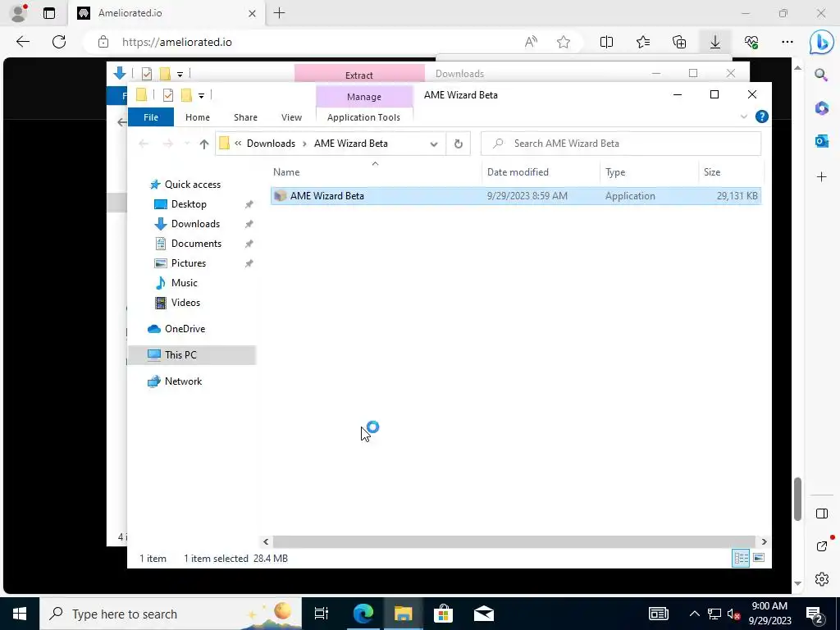Click Extract tab in Downloads window

359,75
